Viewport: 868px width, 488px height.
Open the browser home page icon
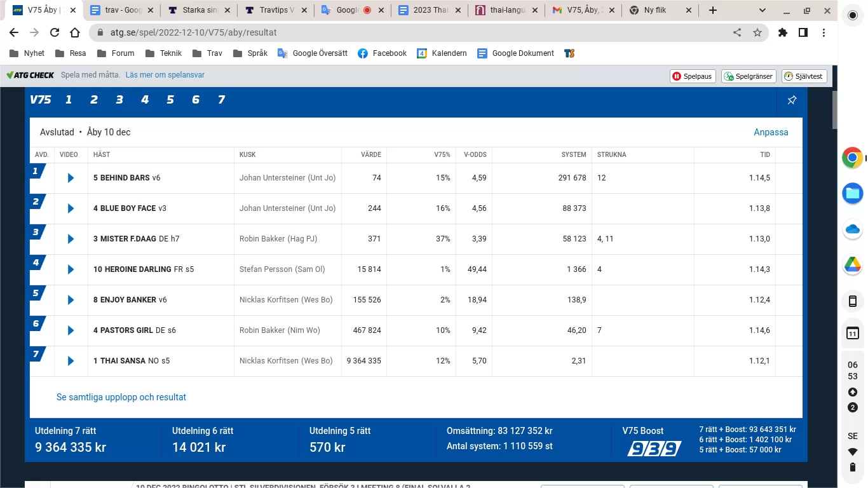coord(75,32)
